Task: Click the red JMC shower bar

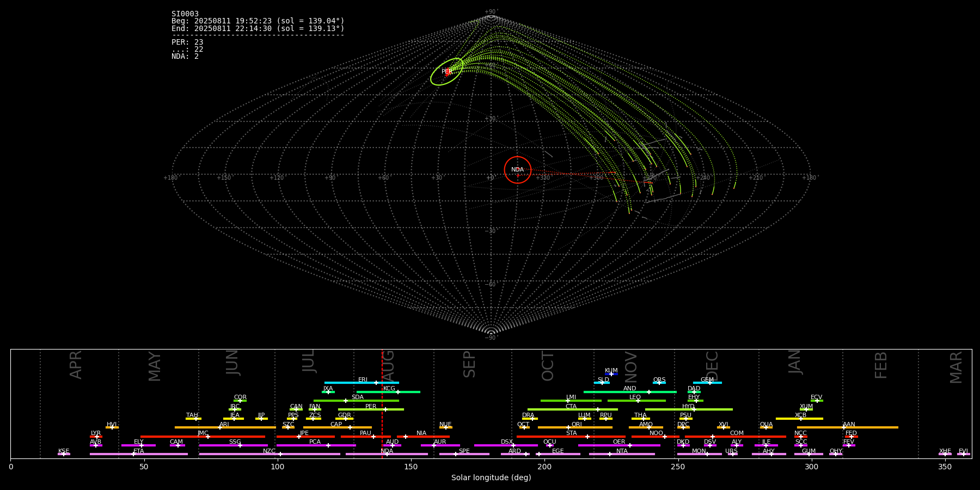Action: coord(203,437)
